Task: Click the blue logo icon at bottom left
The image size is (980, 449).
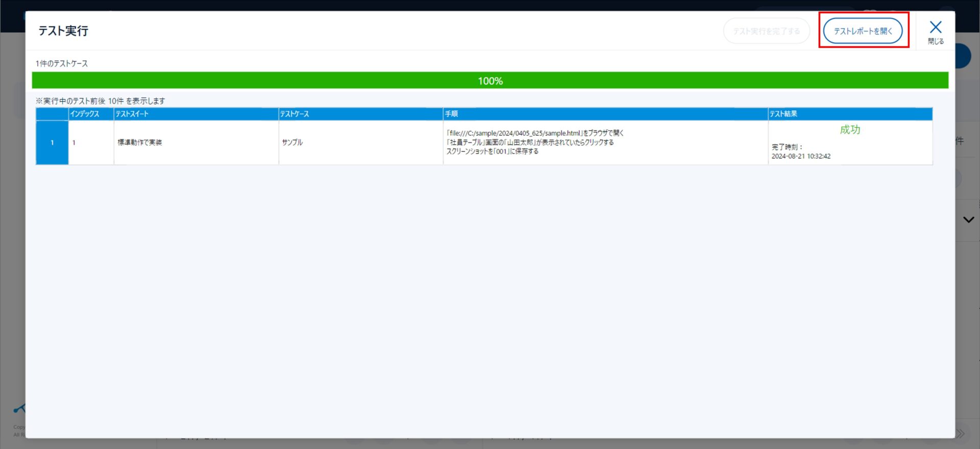Action: click(18, 409)
